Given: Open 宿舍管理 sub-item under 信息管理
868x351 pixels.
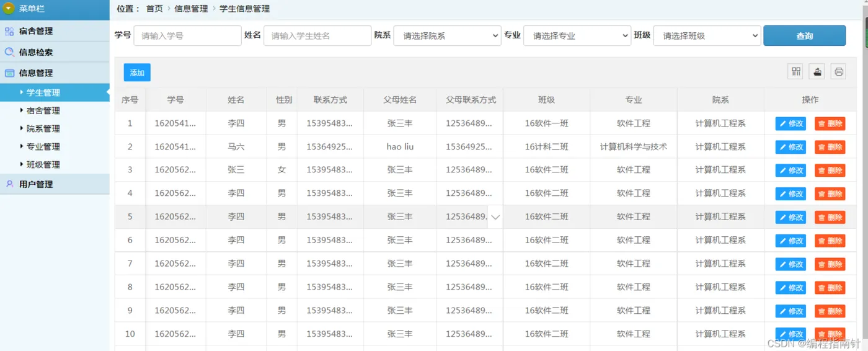Looking at the screenshot, I should pos(43,110).
